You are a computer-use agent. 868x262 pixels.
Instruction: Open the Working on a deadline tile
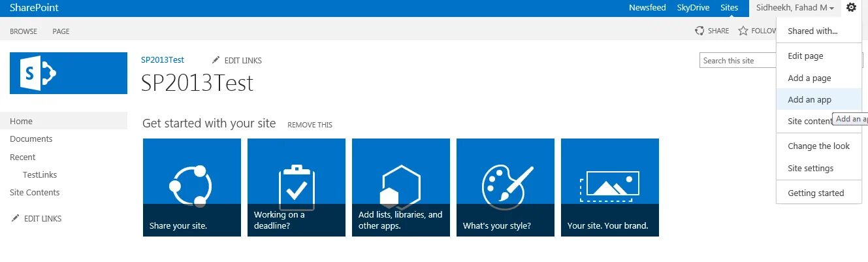pyautogui.click(x=297, y=188)
